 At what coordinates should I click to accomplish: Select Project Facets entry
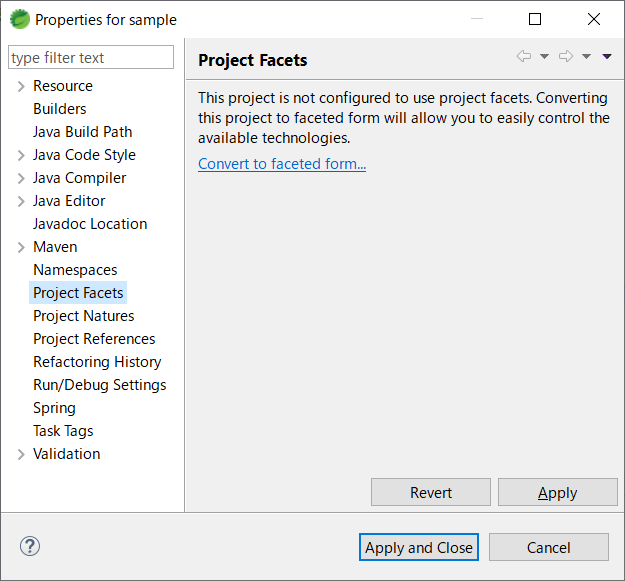[78, 293]
